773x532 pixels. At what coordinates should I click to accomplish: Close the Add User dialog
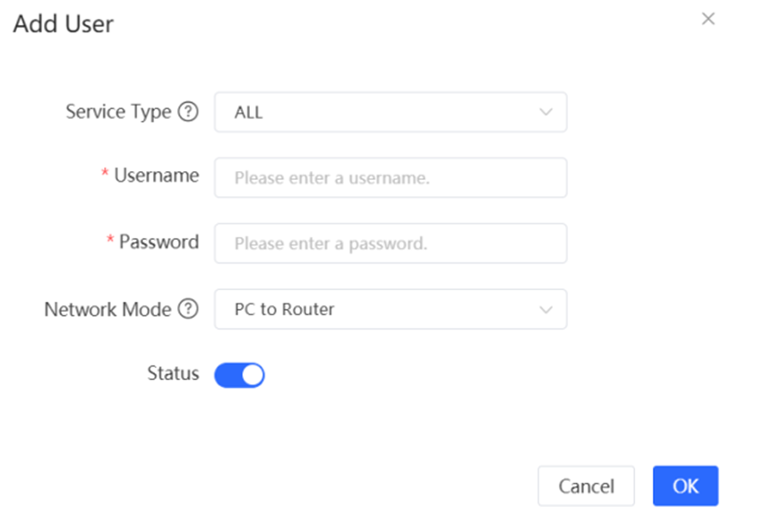click(708, 19)
